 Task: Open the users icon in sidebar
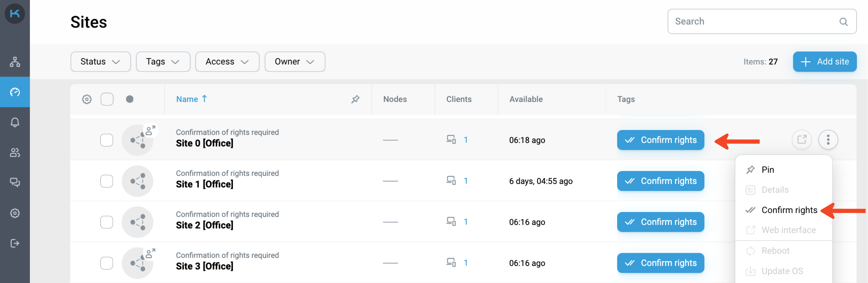click(x=15, y=153)
